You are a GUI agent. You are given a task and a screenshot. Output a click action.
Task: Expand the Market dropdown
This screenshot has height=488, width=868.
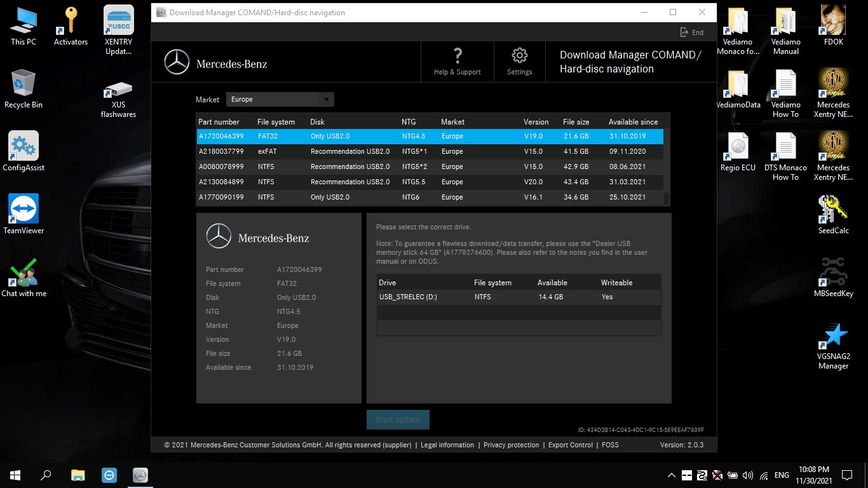pyautogui.click(x=326, y=99)
